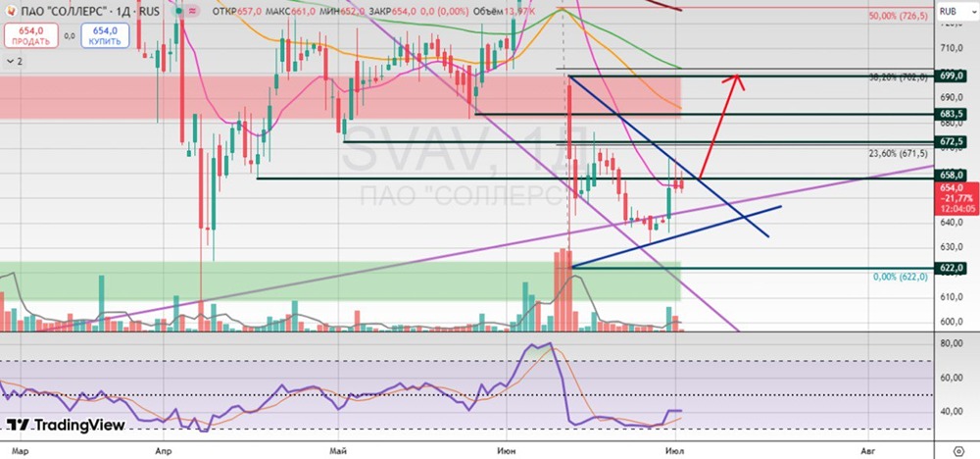Click the Sollers company logo icon
Screen dimensions: 980x459
click(11, 11)
